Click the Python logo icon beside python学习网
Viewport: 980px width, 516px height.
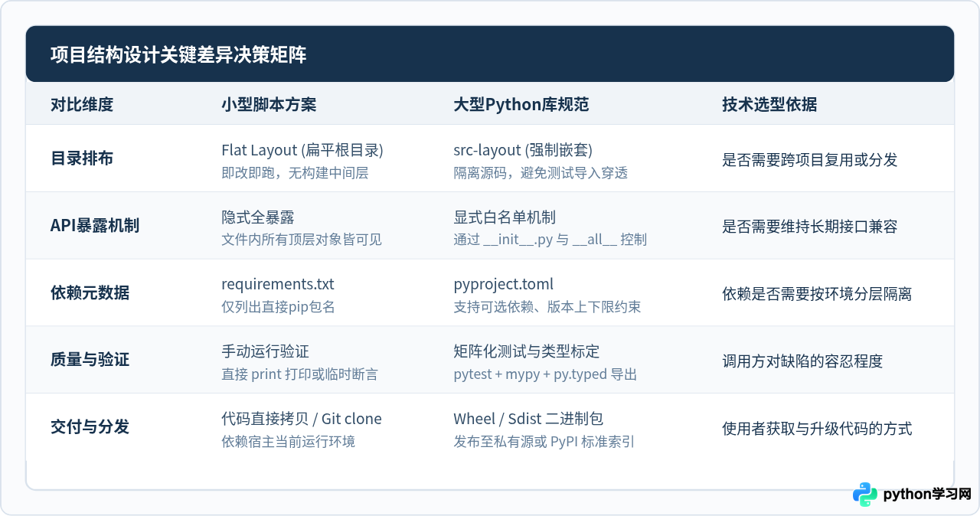tap(865, 495)
